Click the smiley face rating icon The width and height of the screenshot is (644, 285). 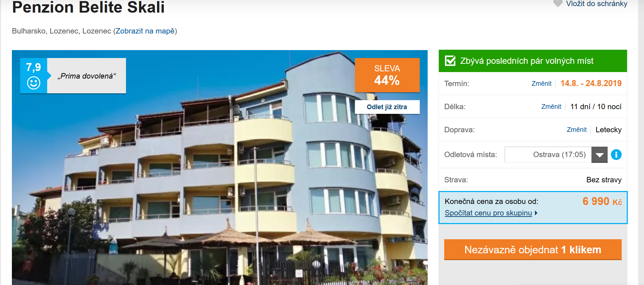click(x=33, y=83)
